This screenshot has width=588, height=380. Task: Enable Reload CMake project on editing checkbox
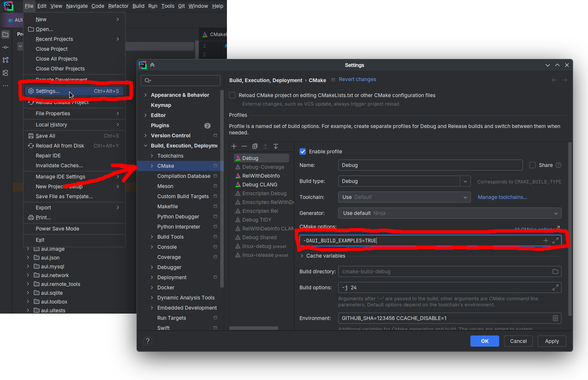pos(232,95)
